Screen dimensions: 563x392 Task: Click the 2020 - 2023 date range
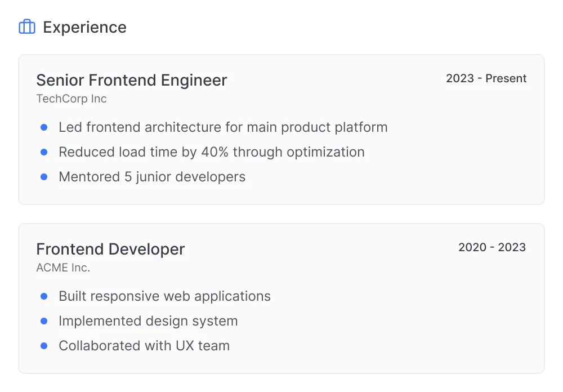pyautogui.click(x=492, y=247)
